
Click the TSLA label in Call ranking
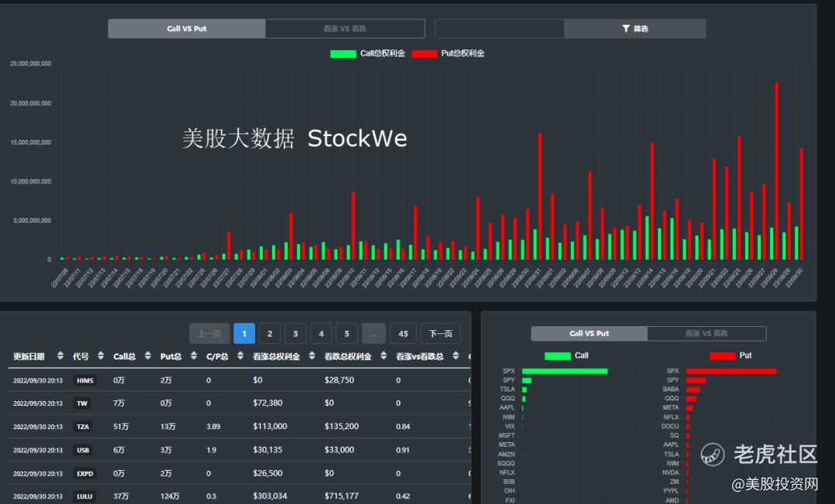point(507,390)
